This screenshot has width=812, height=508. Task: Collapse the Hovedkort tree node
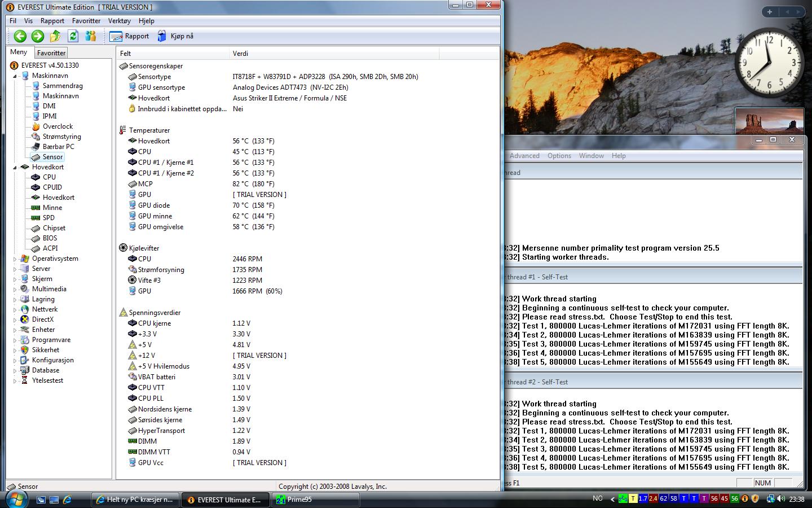click(x=15, y=167)
